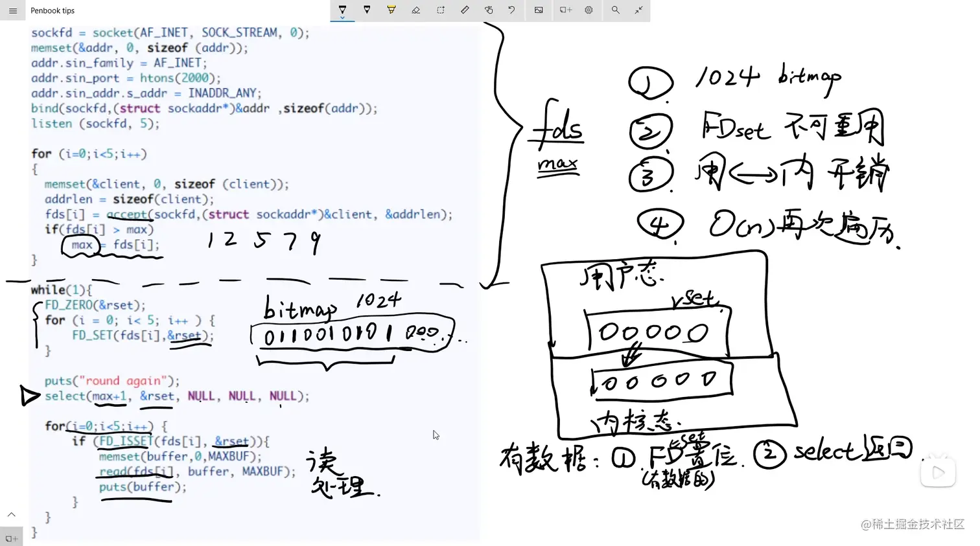
Task: Expand the bottom-left chevron panel
Action: point(11,514)
